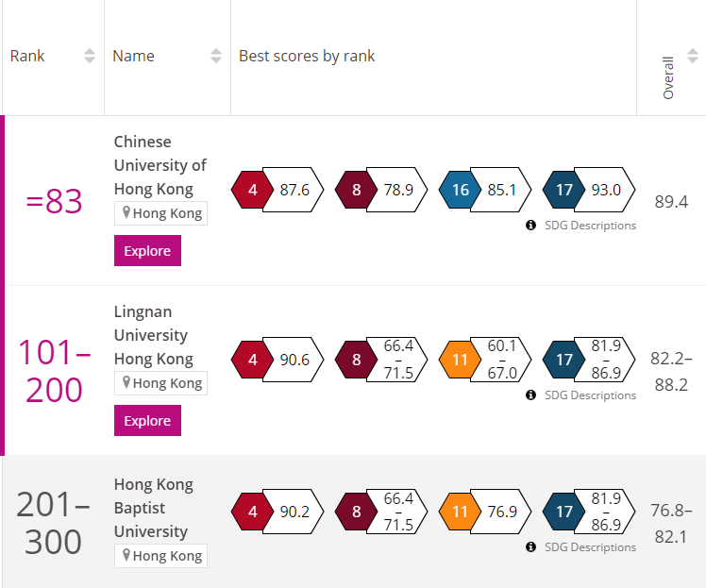Sort table by Name arrows
The image size is (706, 588).
(216, 56)
